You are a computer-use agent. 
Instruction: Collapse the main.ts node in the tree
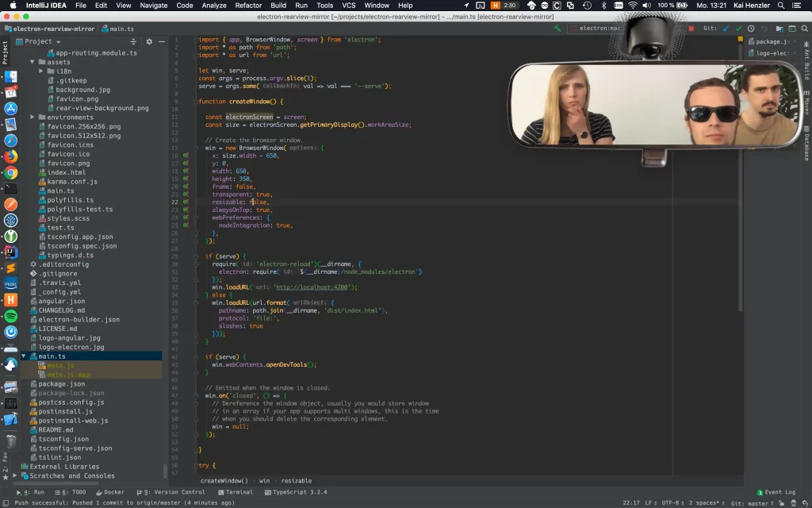[x=24, y=356]
